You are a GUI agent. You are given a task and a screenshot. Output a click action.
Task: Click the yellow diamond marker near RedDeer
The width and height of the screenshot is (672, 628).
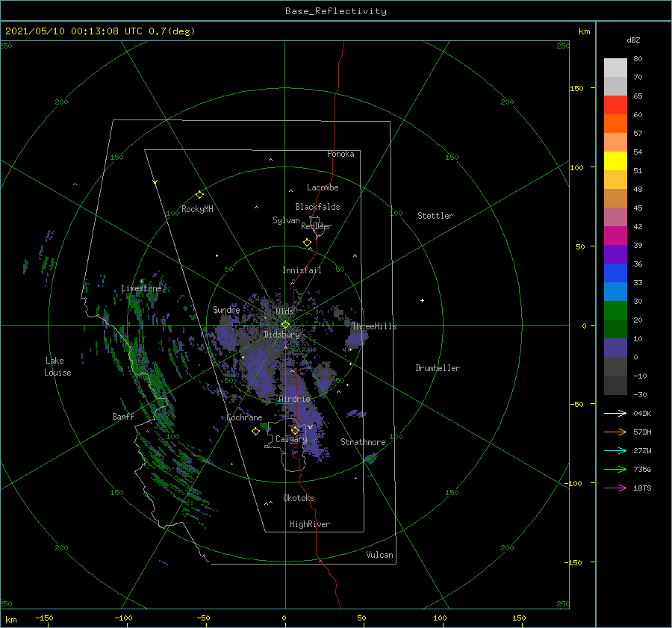pyautogui.click(x=307, y=243)
